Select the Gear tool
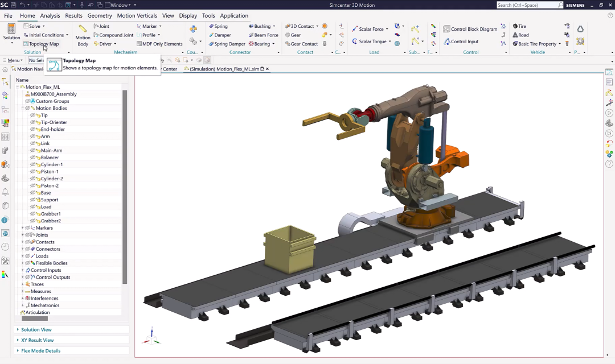Screen dimensions: 615x364 coord(293,35)
